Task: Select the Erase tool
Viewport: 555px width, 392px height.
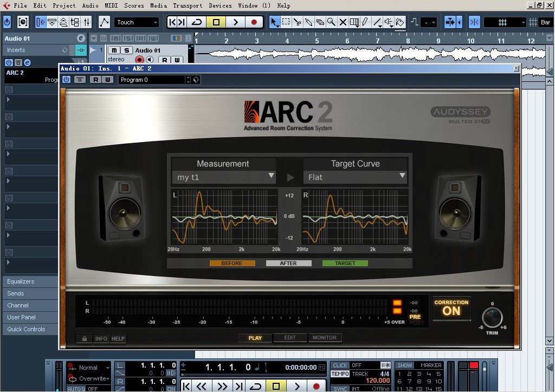Action: pyautogui.click(x=320, y=22)
